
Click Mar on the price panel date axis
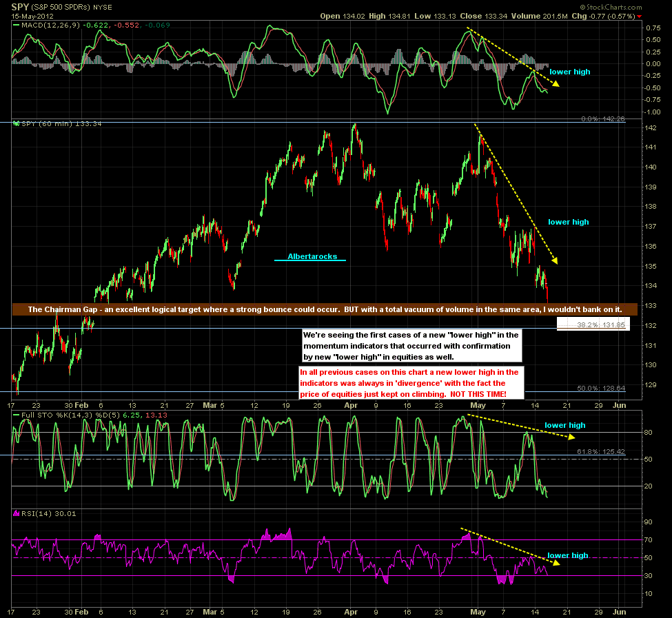coord(210,405)
